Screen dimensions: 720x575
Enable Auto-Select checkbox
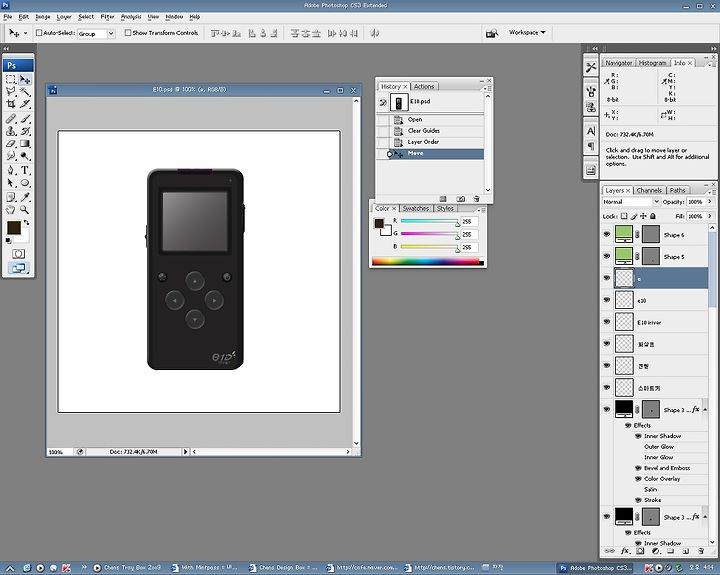[x=39, y=33]
